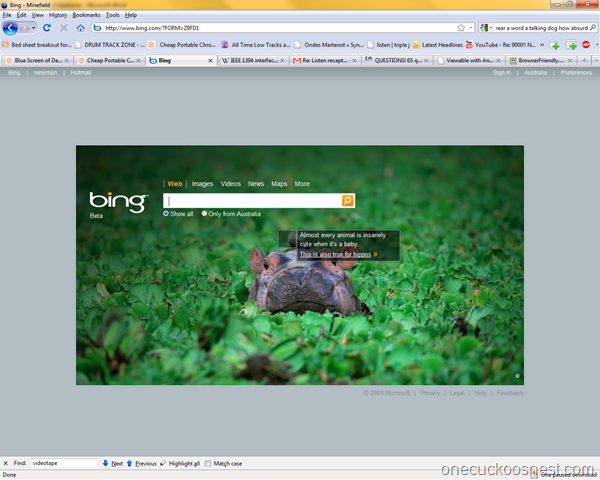This screenshot has width=600, height=480.
Task: Select Maps search category
Action: [x=279, y=184]
